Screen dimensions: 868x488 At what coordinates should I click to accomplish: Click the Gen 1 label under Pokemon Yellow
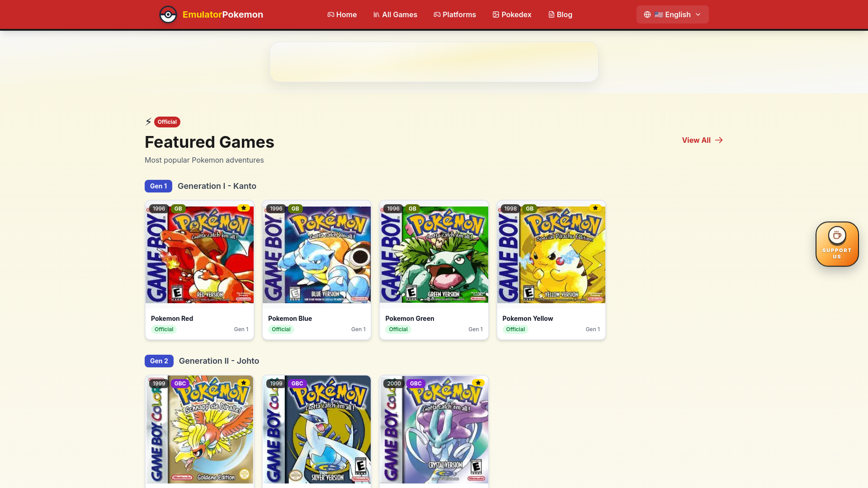click(x=593, y=329)
